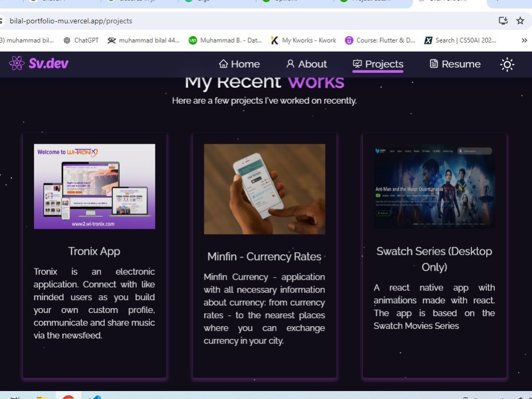Expand the bookmarks overflow chevron
This screenshot has width=532, height=399.
[x=524, y=40]
